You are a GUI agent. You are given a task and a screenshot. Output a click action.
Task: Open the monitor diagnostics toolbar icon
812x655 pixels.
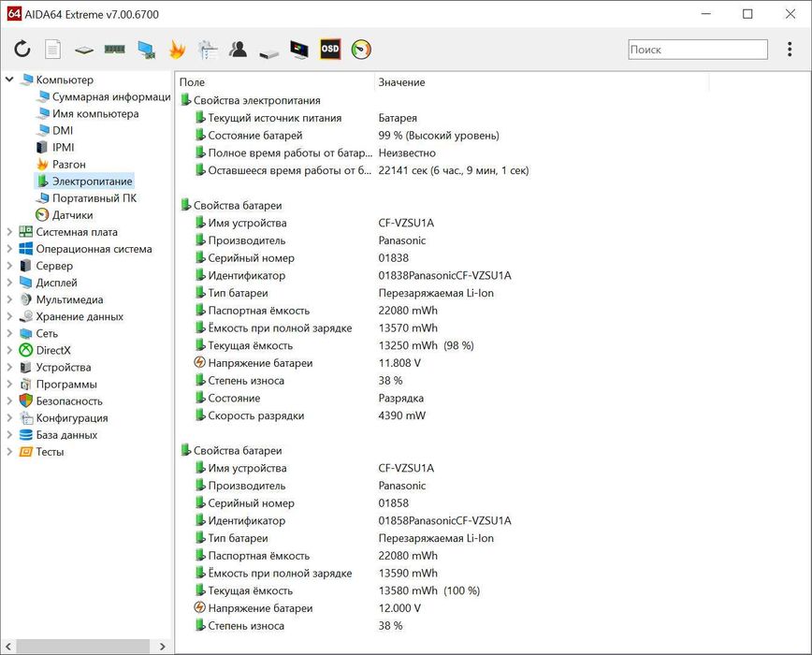coord(298,50)
